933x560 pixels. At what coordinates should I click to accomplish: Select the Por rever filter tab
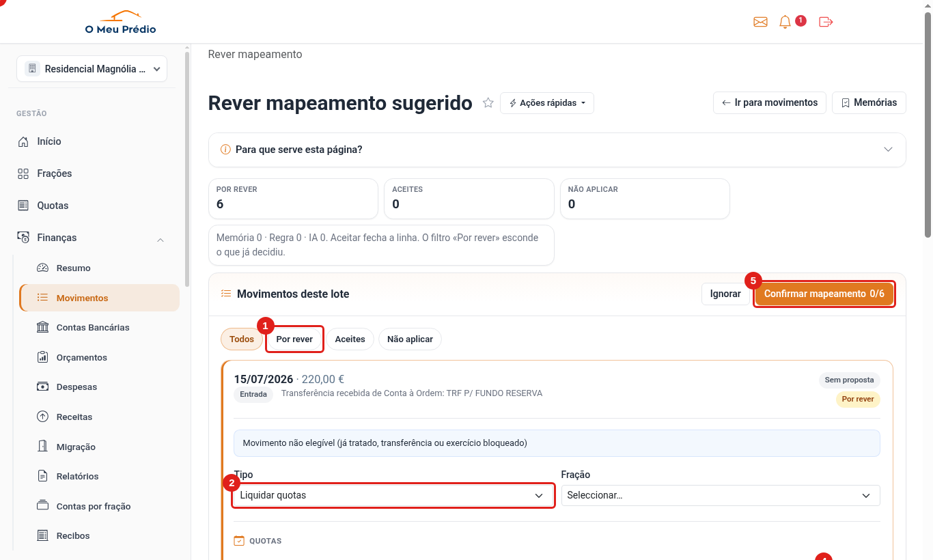(x=294, y=339)
